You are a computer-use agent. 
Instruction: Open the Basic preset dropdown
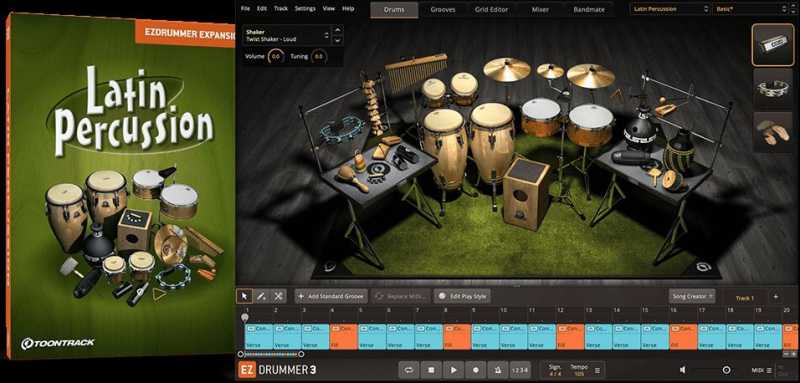coord(750,9)
